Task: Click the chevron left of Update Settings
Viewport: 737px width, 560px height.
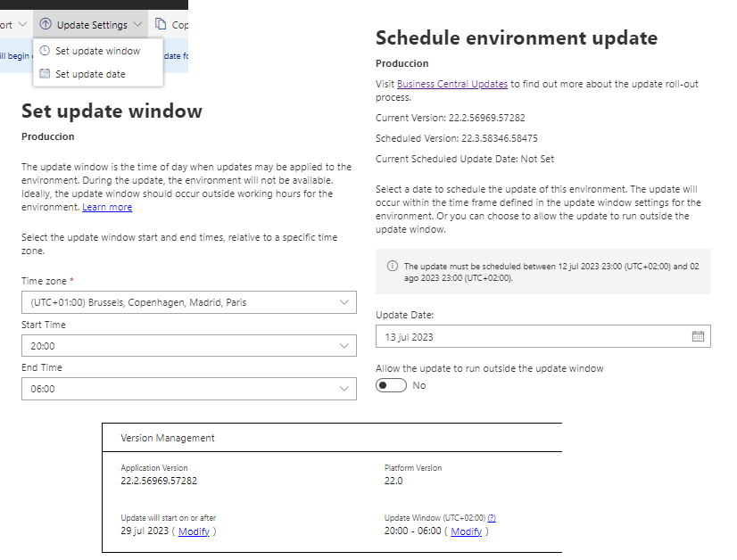Action: coord(22,24)
